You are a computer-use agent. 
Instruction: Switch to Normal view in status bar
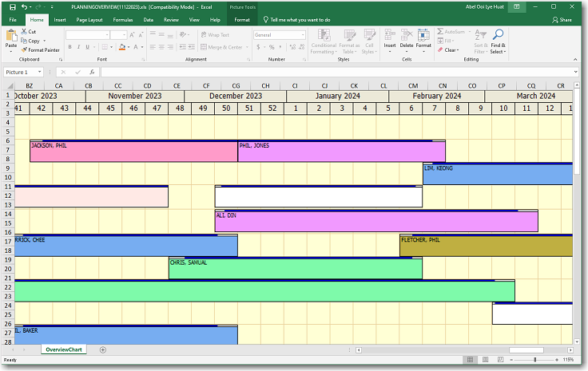click(x=470, y=360)
